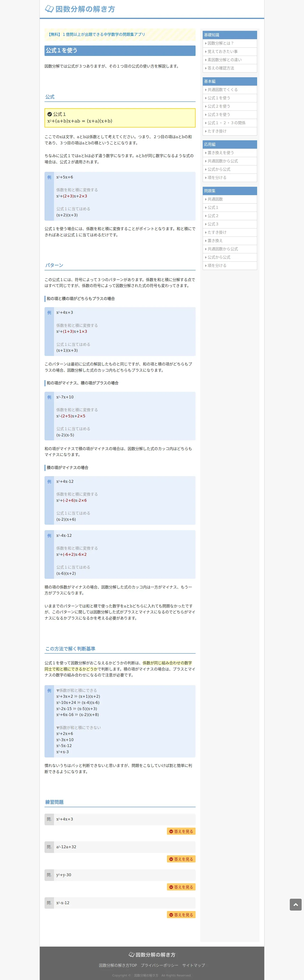Reveal answer for x²-x-12 problem
The image size is (304, 980).
click(x=181, y=915)
